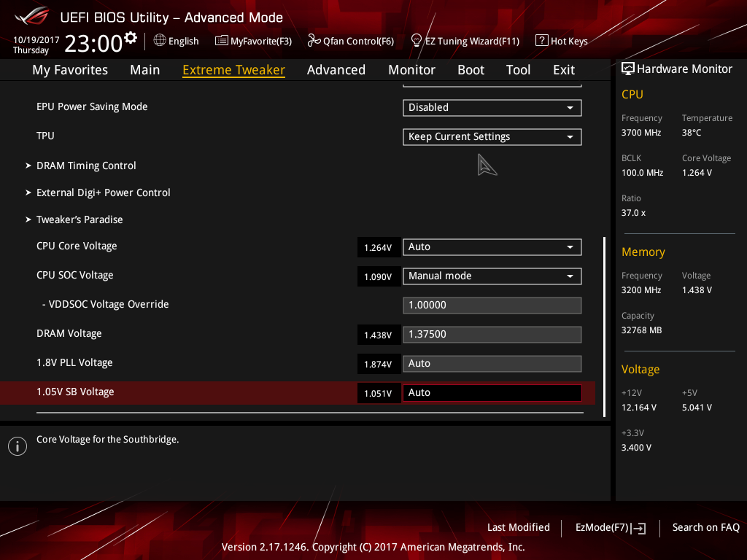
Task: Select the Exit tab
Action: click(564, 70)
